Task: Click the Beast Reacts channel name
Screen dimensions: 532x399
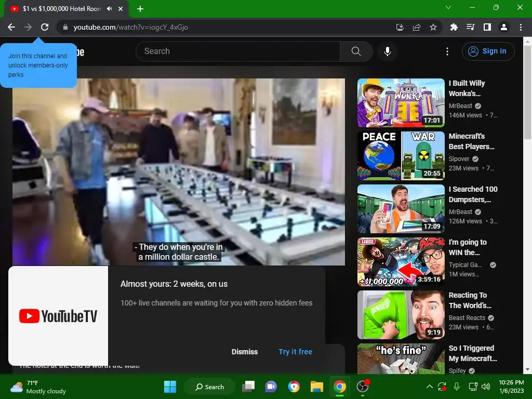Action: point(467,317)
